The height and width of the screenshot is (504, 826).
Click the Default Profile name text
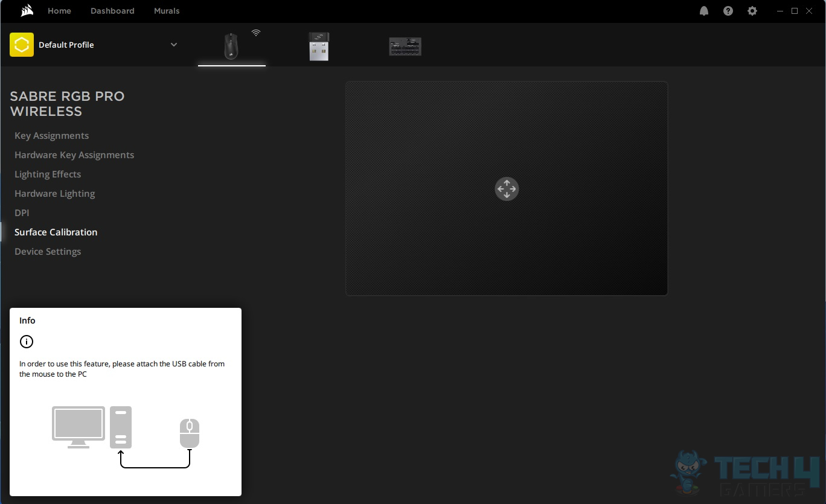click(x=66, y=45)
